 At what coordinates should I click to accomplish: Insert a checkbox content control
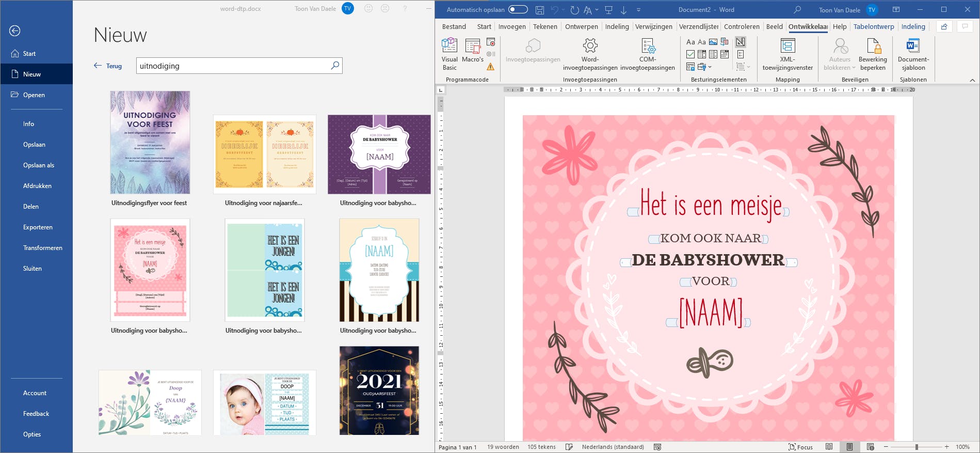coord(690,54)
